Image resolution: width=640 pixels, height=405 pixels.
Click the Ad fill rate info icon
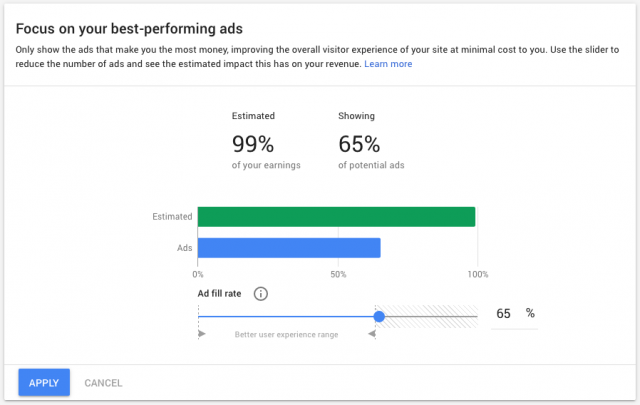pos(261,294)
